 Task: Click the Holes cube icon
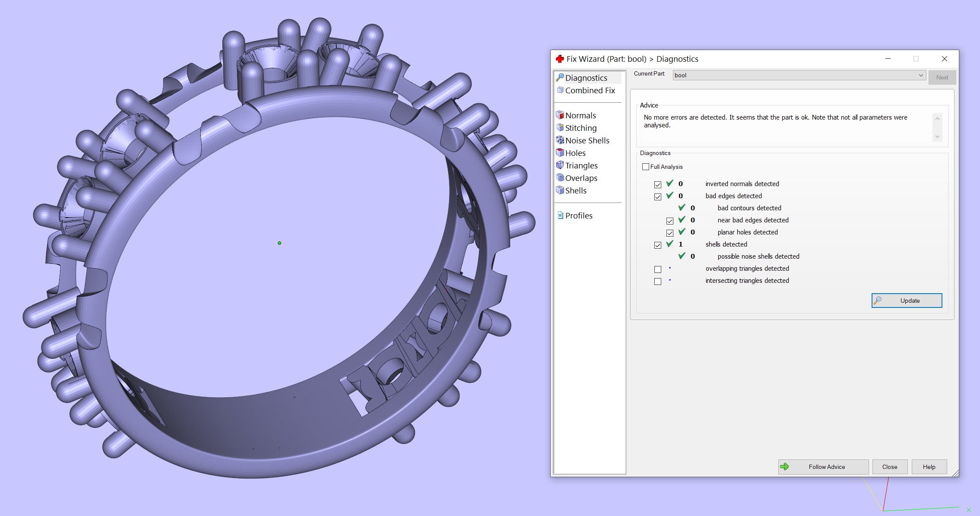[x=560, y=153]
